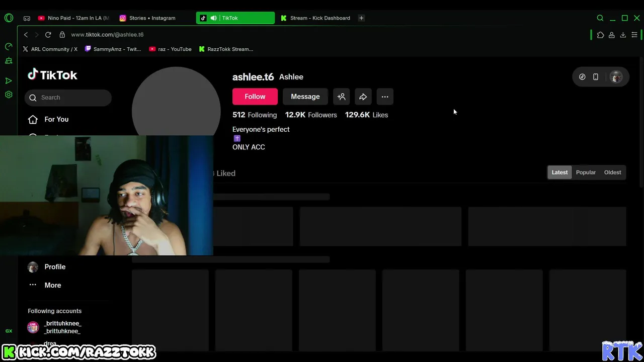Click the 129.6K Likes count
Viewport: 644px width, 362px height.
click(x=366, y=115)
